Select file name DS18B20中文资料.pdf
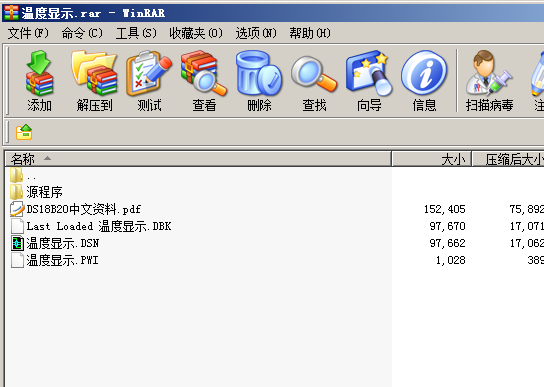 (84, 209)
